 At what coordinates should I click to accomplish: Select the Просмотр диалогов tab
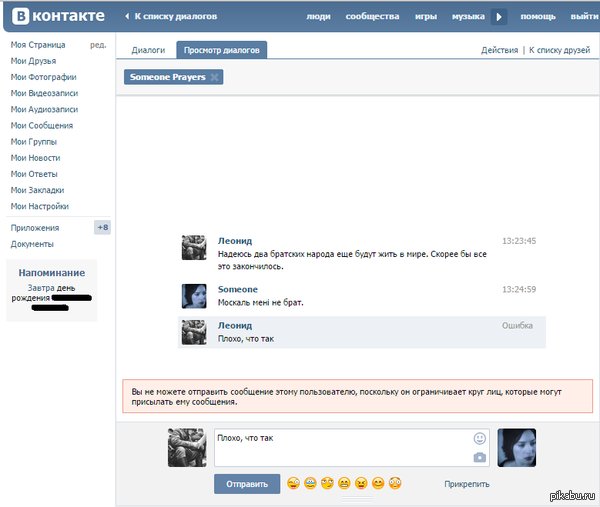tap(222, 50)
